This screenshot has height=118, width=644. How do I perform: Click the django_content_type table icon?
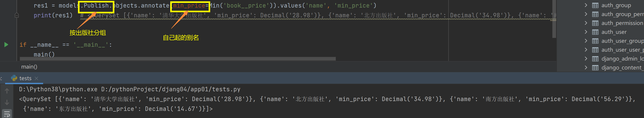coord(595,68)
